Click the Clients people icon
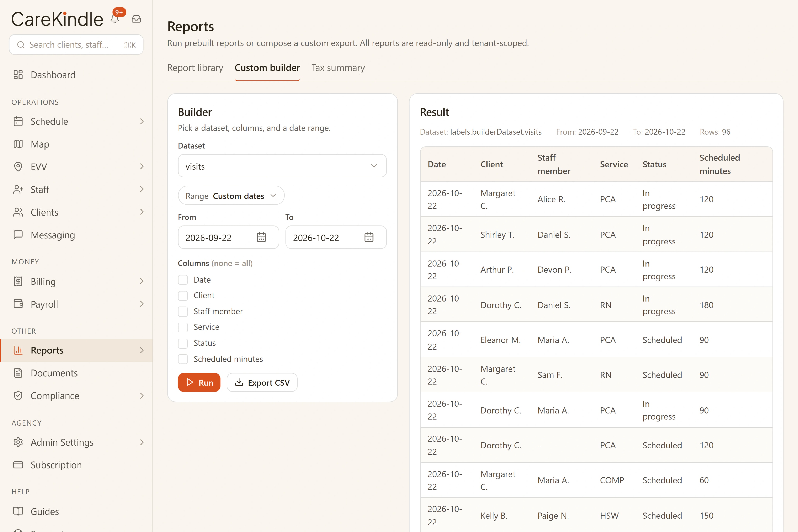Viewport: 798px width, 532px height. click(x=18, y=212)
